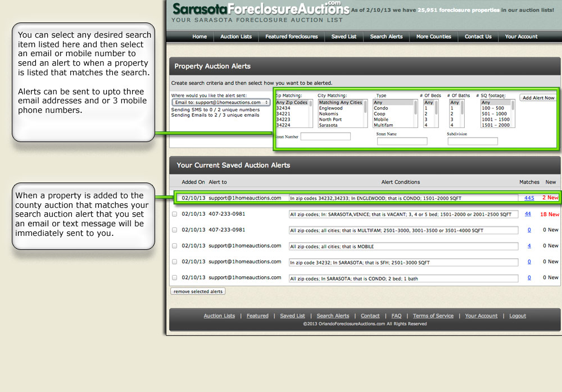Open the 4 matches link for MOBILE alert
This screenshot has width=562, height=392.
pyautogui.click(x=529, y=246)
